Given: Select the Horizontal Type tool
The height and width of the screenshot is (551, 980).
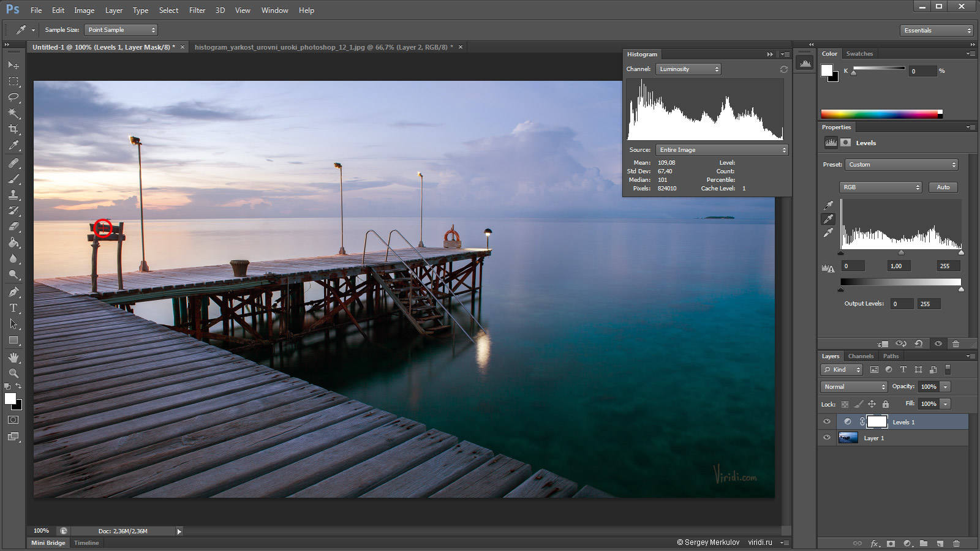Looking at the screenshot, I should pos(13,308).
